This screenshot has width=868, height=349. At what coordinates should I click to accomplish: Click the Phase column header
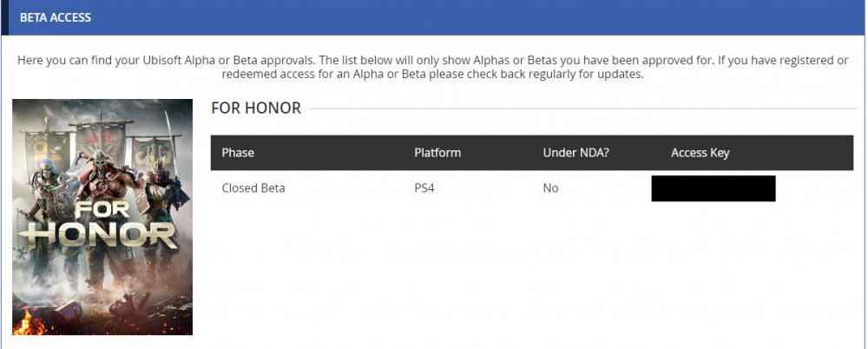238,153
